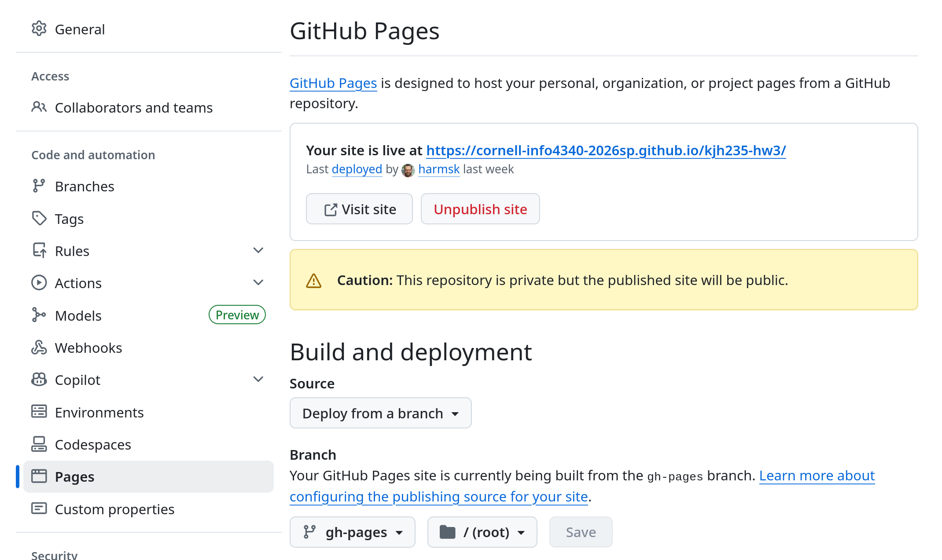
Task: Click the Codespaces icon in sidebar
Action: (x=39, y=444)
